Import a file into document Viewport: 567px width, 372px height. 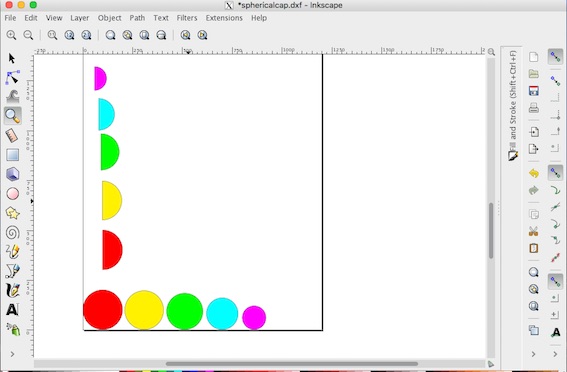click(x=534, y=132)
